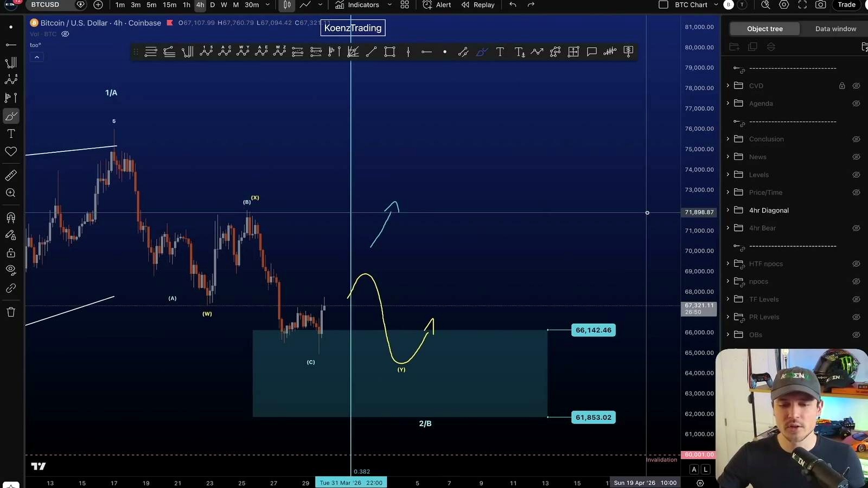Open timeframe dropdown arrow after 30m
Image resolution: width=868 pixels, height=488 pixels.
click(267, 5)
